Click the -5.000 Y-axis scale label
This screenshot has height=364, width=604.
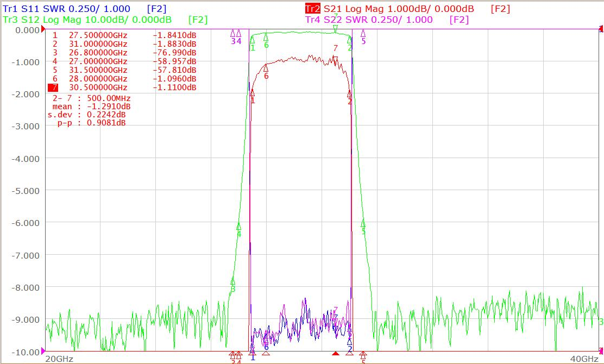coord(26,191)
